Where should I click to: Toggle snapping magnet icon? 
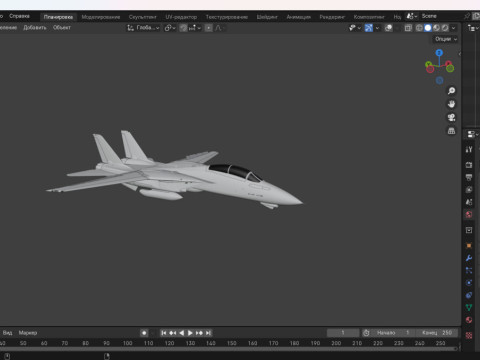point(183,28)
